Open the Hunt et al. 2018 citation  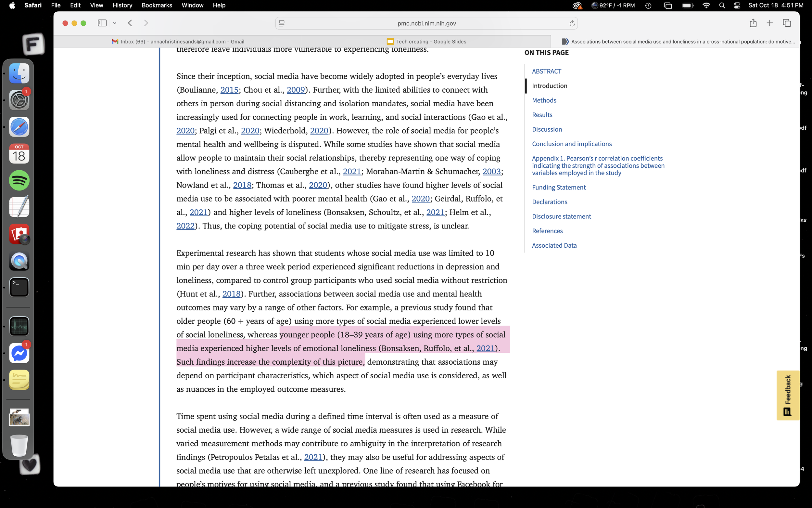[x=231, y=293]
